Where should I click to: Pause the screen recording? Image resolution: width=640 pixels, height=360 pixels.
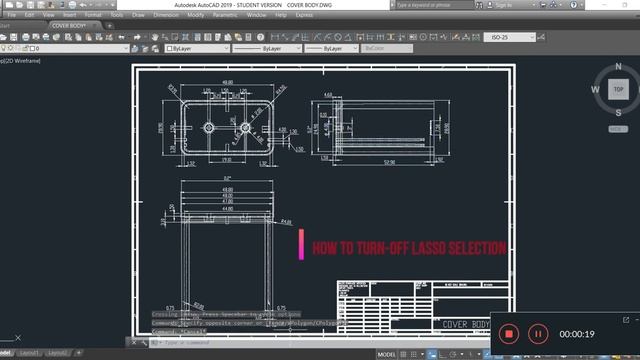(x=538, y=334)
